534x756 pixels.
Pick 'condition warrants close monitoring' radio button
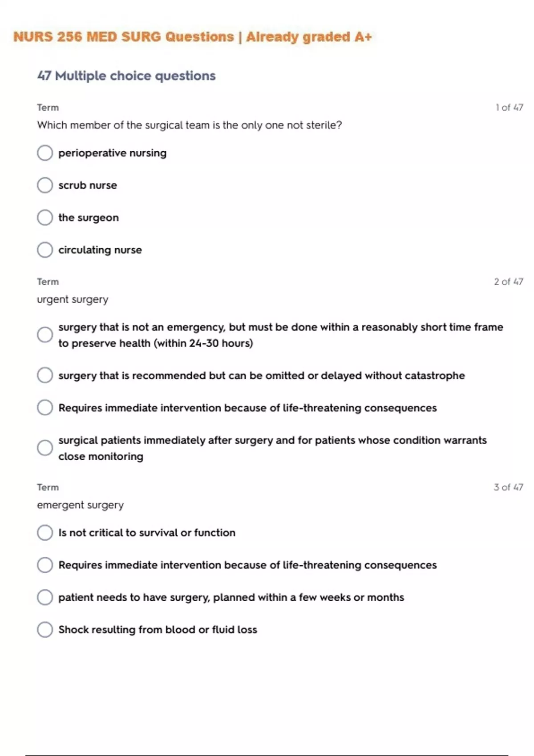click(x=45, y=448)
